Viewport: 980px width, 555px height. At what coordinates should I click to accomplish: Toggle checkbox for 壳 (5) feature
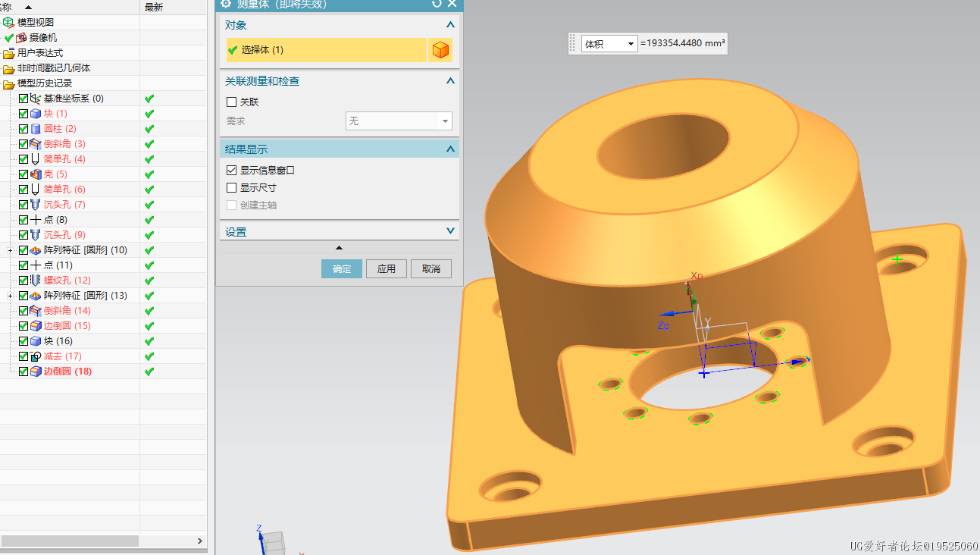23,174
